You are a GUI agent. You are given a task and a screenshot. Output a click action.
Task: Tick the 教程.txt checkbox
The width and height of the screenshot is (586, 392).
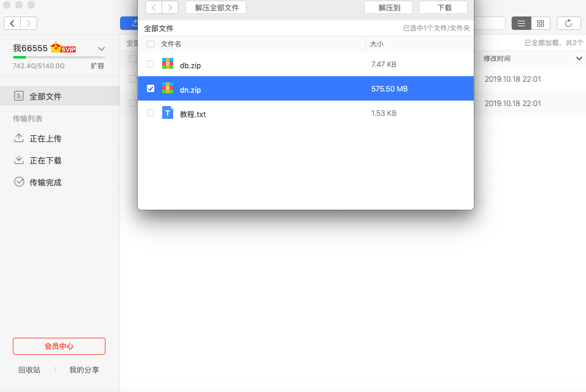pos(151,113)
